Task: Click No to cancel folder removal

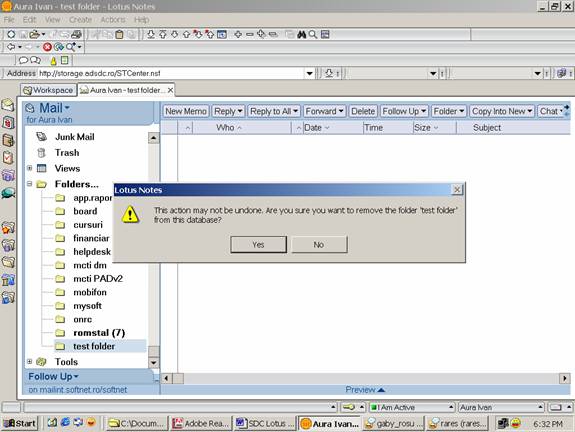Action: 319,245
